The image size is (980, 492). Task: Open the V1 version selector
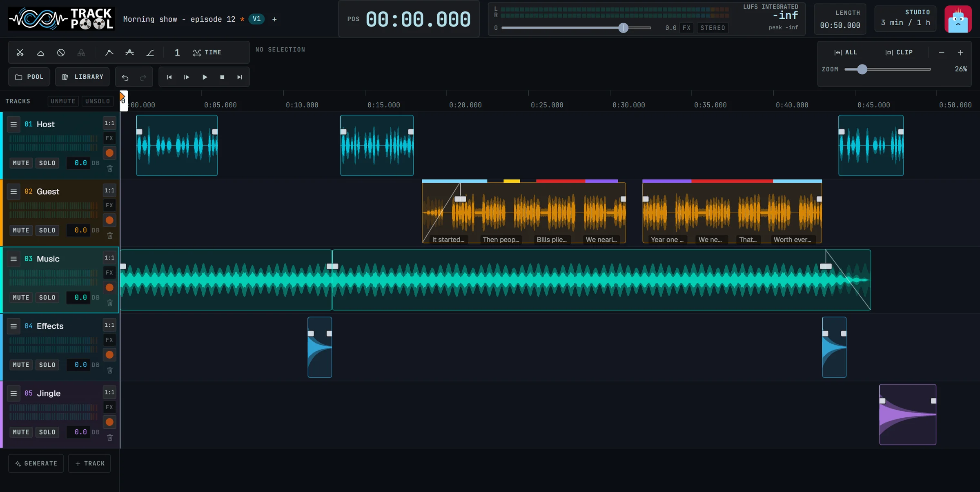[x=256, y=19]
